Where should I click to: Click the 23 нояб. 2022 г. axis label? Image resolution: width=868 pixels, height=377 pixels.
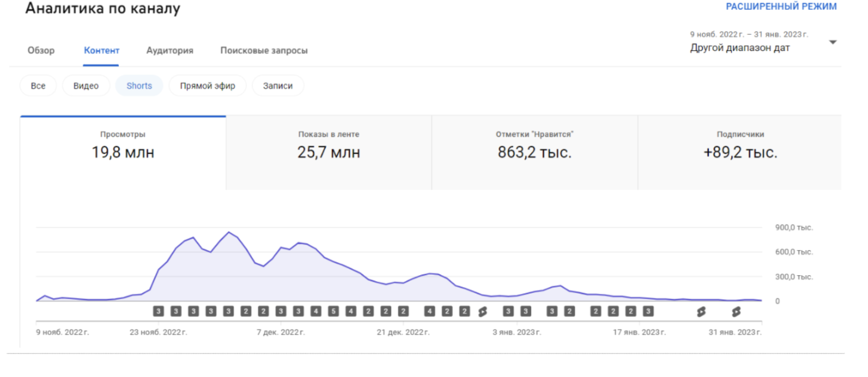158,332
